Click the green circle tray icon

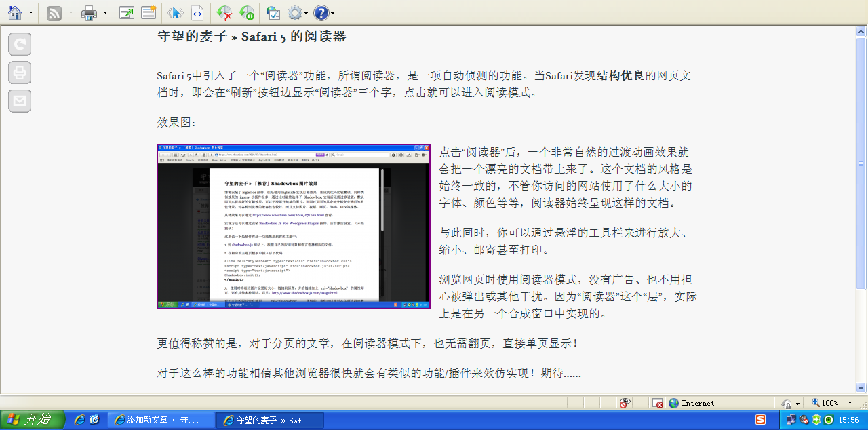pyautogui.click(x=829, y=420)
